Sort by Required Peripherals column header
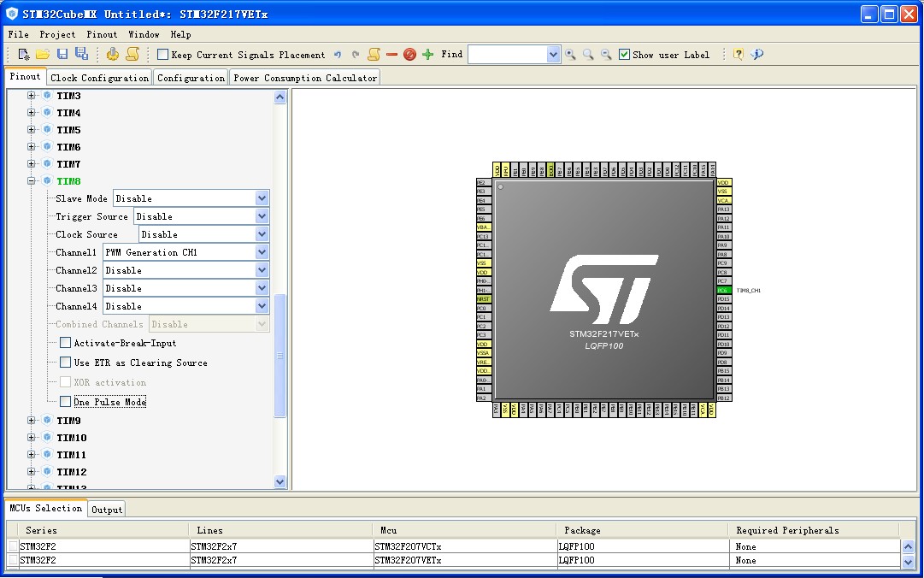Screen dimensions: 924x578 (815, 529)
